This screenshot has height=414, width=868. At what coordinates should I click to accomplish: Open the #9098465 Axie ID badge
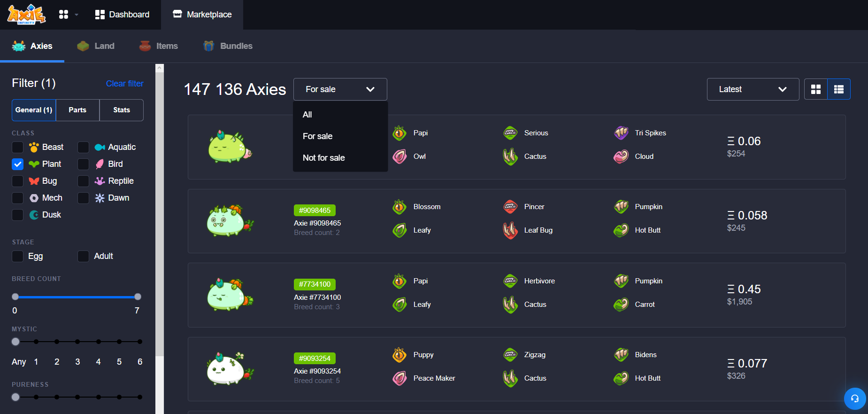point(315,211)
